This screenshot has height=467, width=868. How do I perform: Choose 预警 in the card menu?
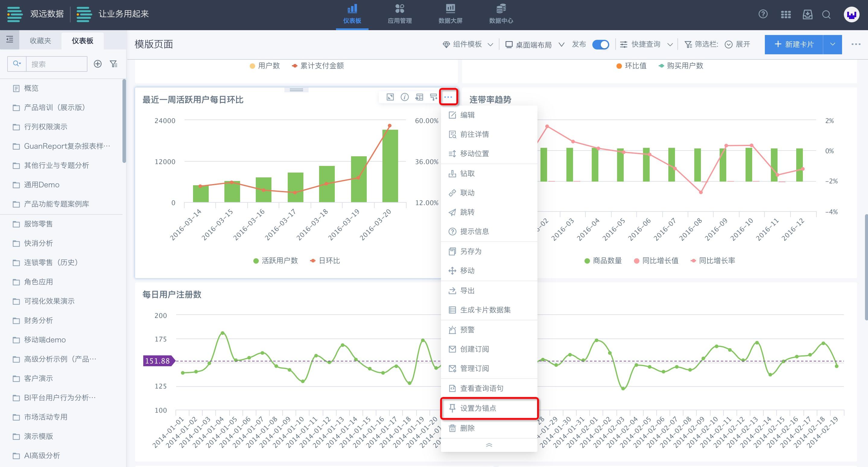tap(489, 330)
